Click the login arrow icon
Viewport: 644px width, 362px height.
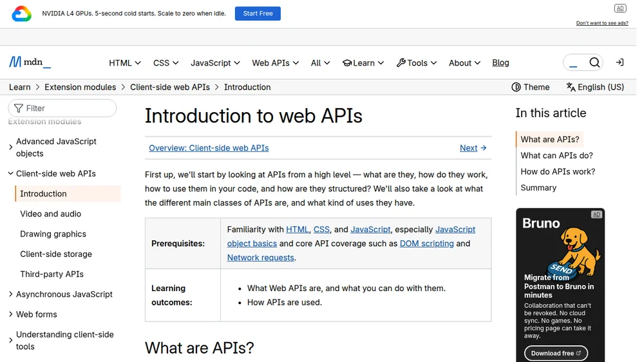tap(620, 62)
